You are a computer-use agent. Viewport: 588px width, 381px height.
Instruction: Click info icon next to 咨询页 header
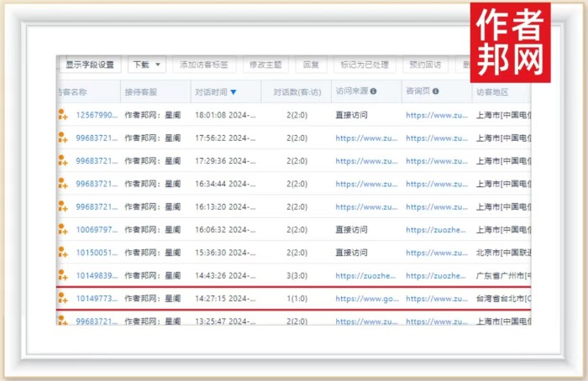pyautogui.click(x=436, y=91)
